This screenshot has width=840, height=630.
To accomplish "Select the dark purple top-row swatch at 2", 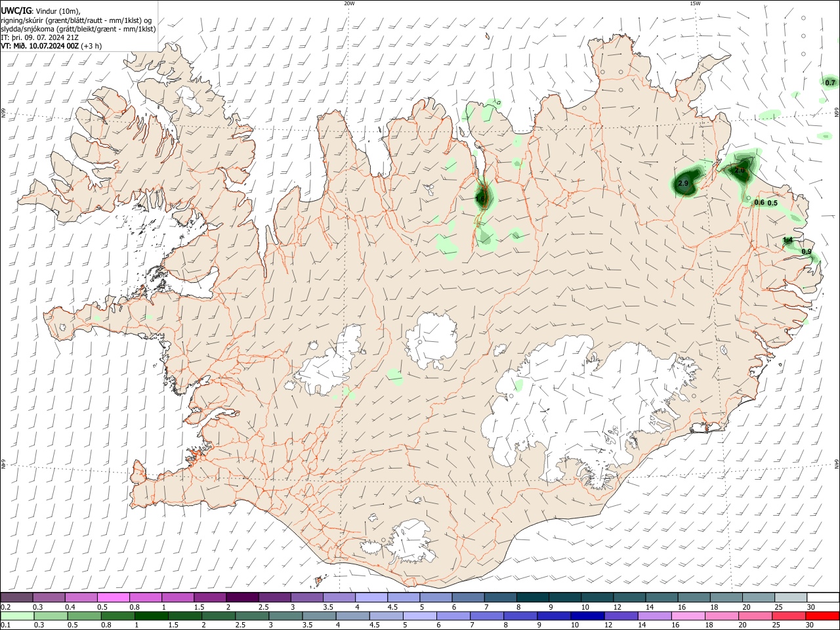I will [x=242, y=598].
